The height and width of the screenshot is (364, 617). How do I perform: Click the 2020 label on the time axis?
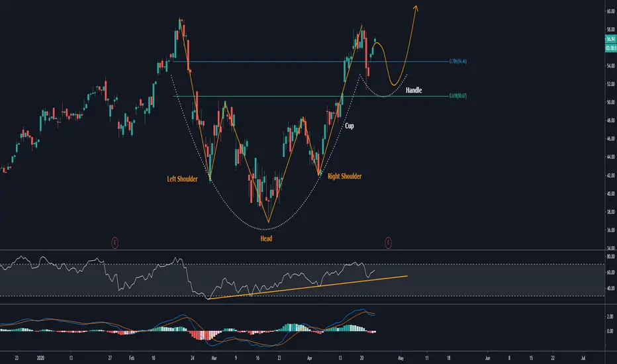pyautogui.click(x=40, y=358)
